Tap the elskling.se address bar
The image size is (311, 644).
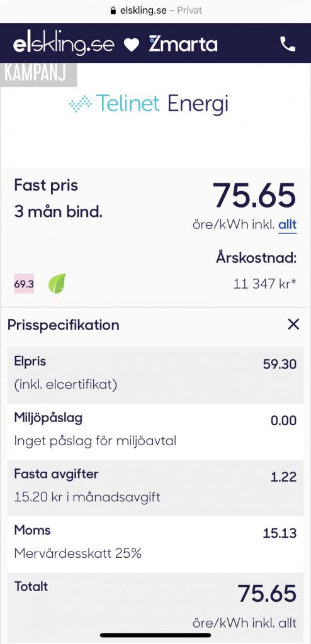(x=156, y=11)
